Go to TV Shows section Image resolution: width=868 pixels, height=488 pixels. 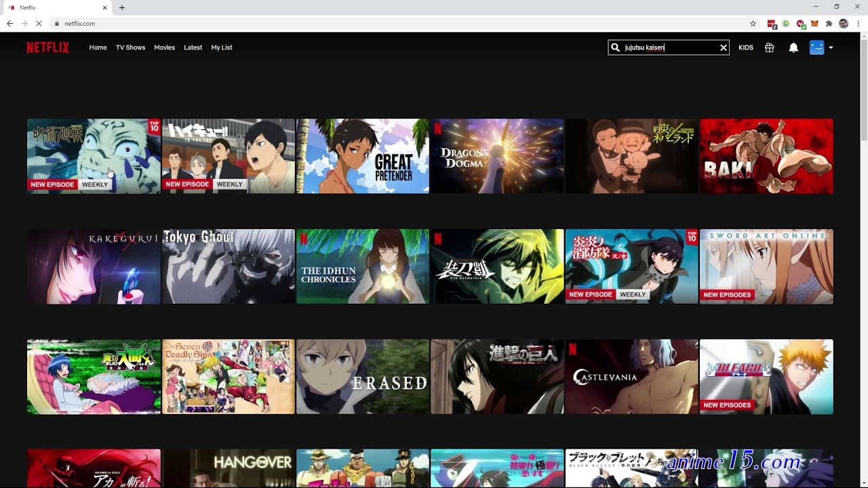[x=130, y=47]
